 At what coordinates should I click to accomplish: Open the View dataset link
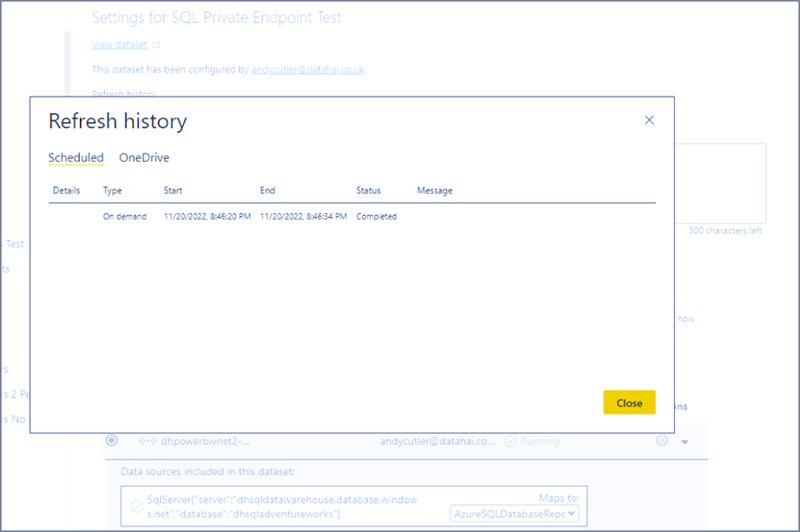120,45
